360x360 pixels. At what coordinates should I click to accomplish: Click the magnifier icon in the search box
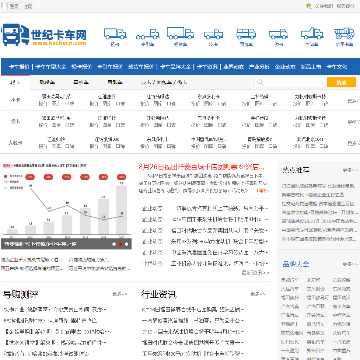point(260,82)
